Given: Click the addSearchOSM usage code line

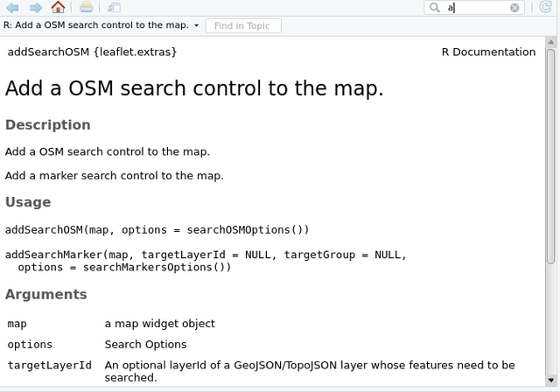Looking at the screenshot, I should click(157, 230).
